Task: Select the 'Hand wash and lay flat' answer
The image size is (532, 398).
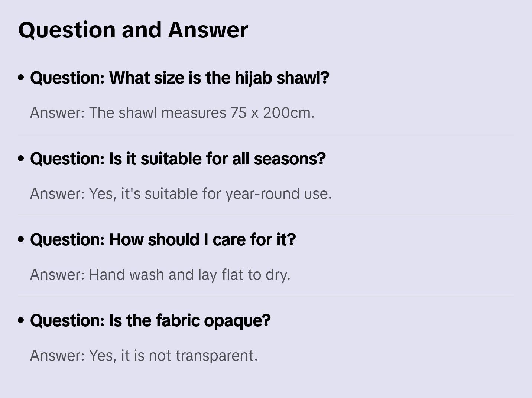Action: point(160,275)
